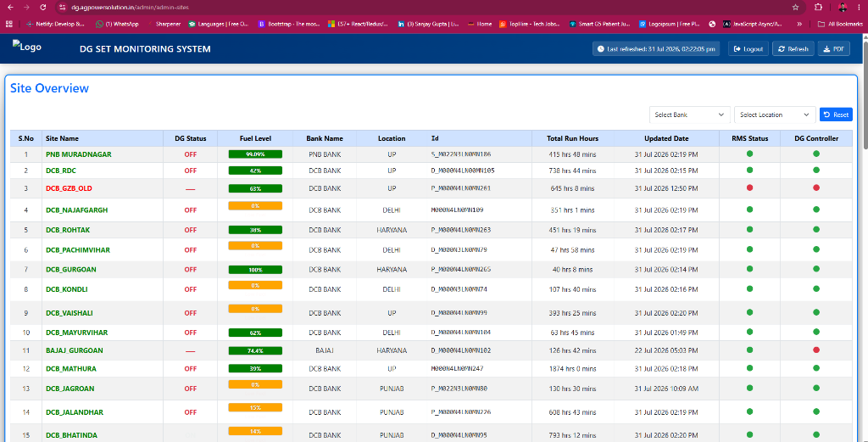
Task: Open the PNB MURADNAGAR site
Action: [79, 154]
